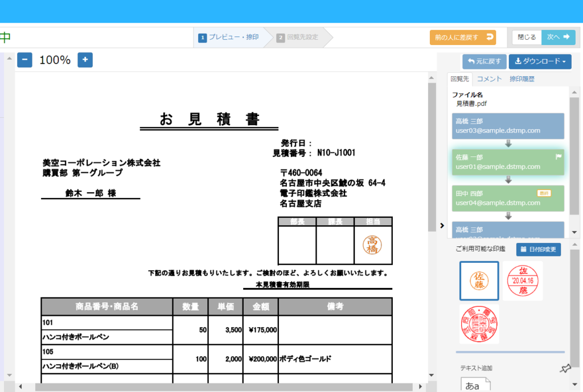Viewport: 583px width, 392px height.
Task: Click the 閉じる button
Action: 527,37
